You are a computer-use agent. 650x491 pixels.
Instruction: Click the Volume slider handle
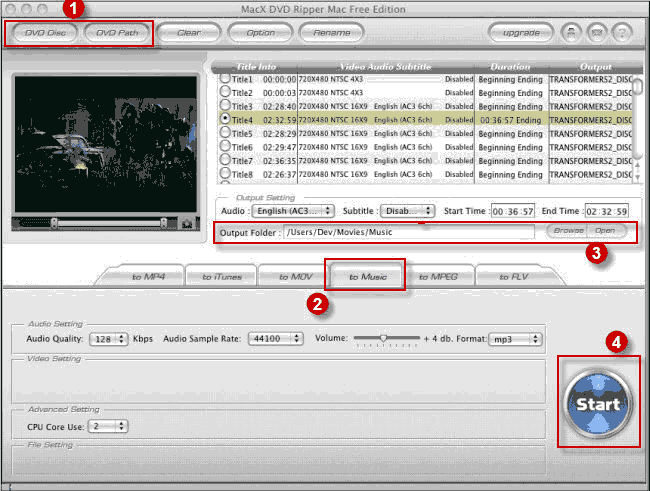pyautogui.click(x=383, y=338)
